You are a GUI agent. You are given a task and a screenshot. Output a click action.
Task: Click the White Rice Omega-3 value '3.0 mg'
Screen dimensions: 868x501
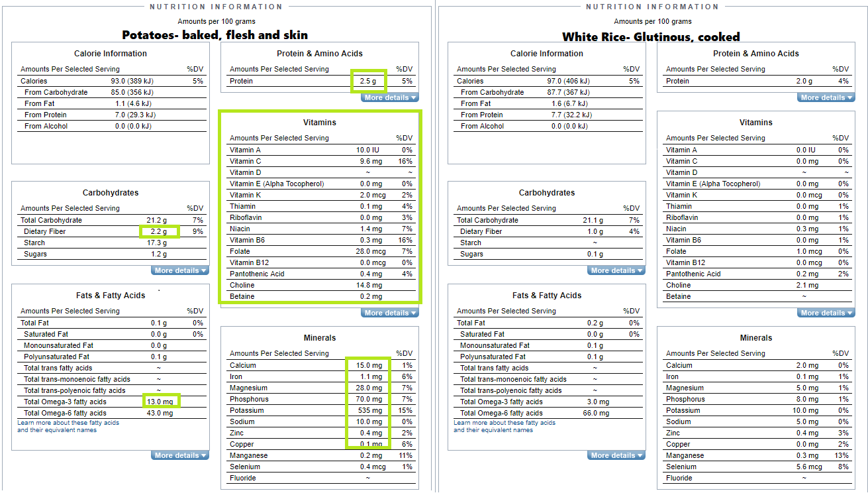point(598,402)
